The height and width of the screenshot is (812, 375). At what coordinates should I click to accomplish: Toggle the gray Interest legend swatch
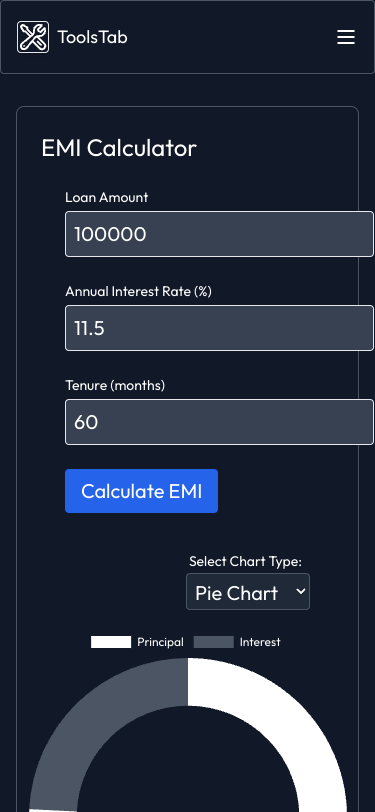coord(213,642)
